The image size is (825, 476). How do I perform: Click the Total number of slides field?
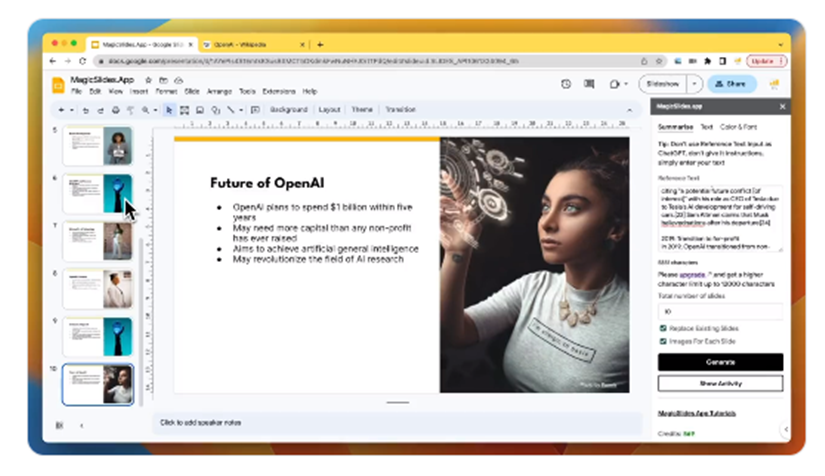[719, 311]
